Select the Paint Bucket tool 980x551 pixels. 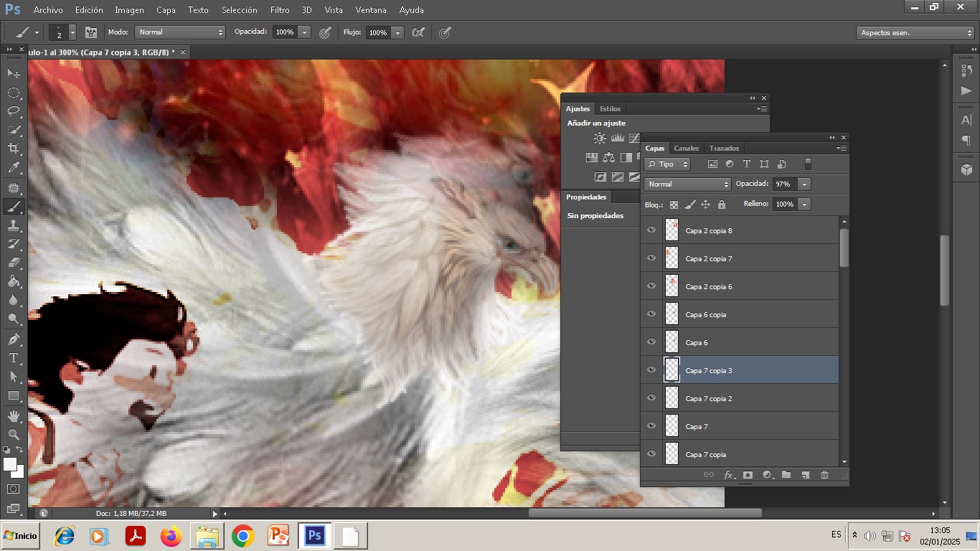click(14, 282)
